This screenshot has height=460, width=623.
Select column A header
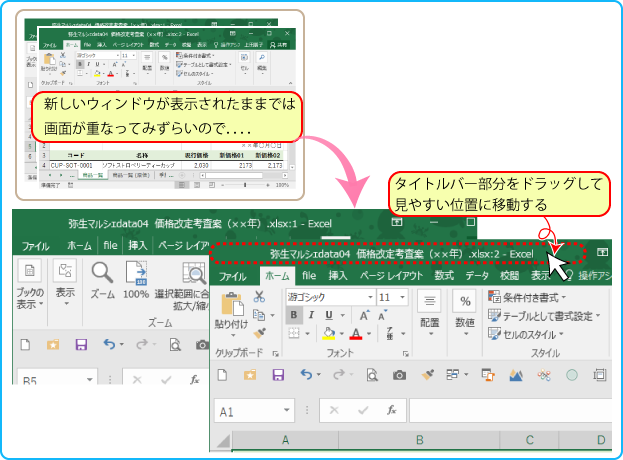coord(285,440)
